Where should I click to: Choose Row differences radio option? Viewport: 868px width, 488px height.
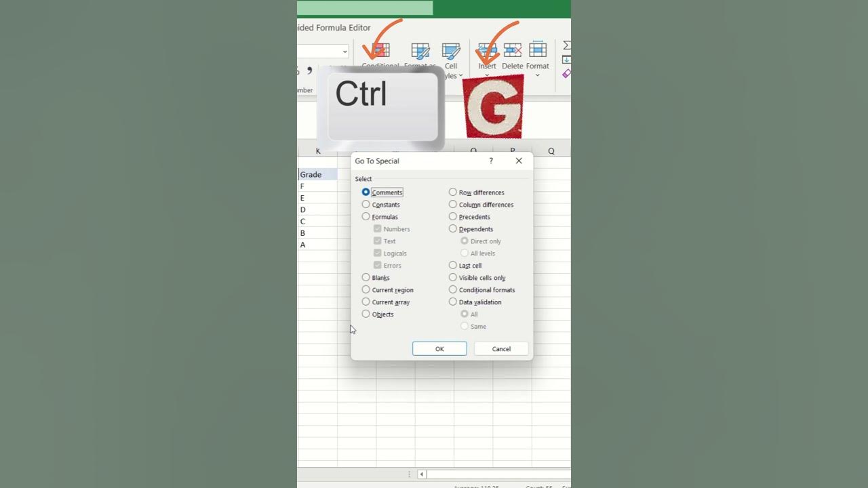pos(453,192)
